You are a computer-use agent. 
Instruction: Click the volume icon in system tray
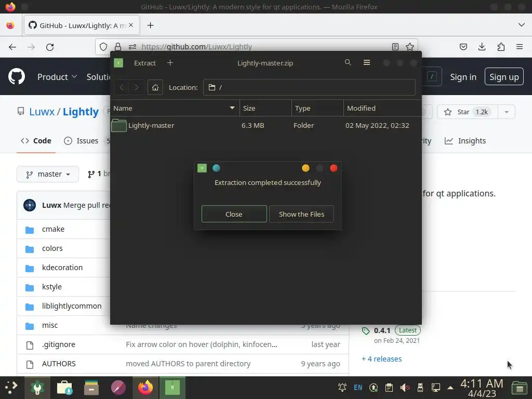click(405, 388)
